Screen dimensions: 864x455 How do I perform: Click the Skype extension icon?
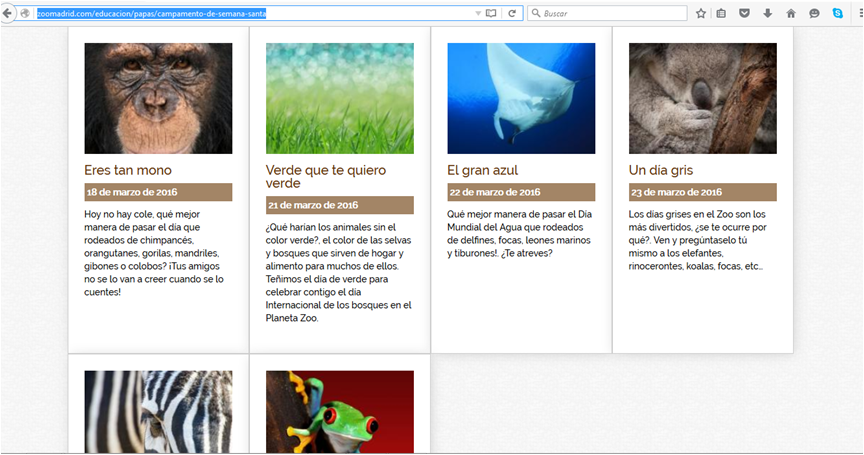(x=838, y=13)
